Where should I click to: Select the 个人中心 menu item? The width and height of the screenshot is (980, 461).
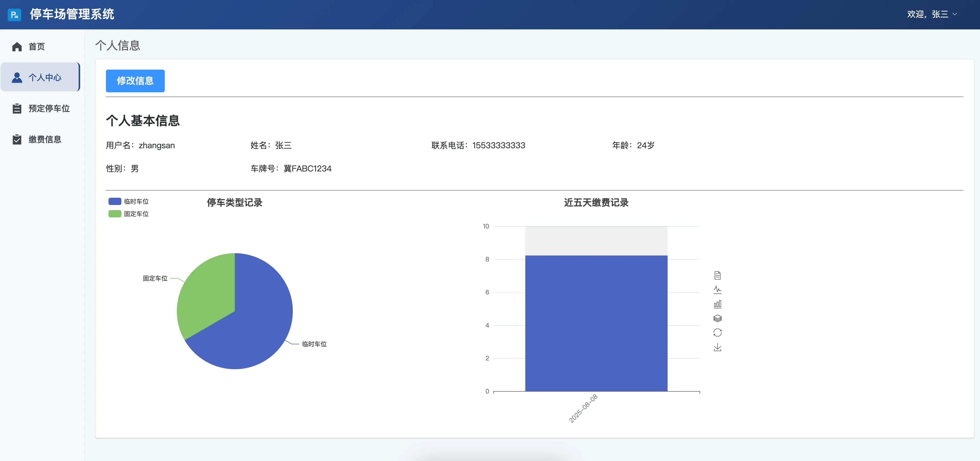click(45, 78)
